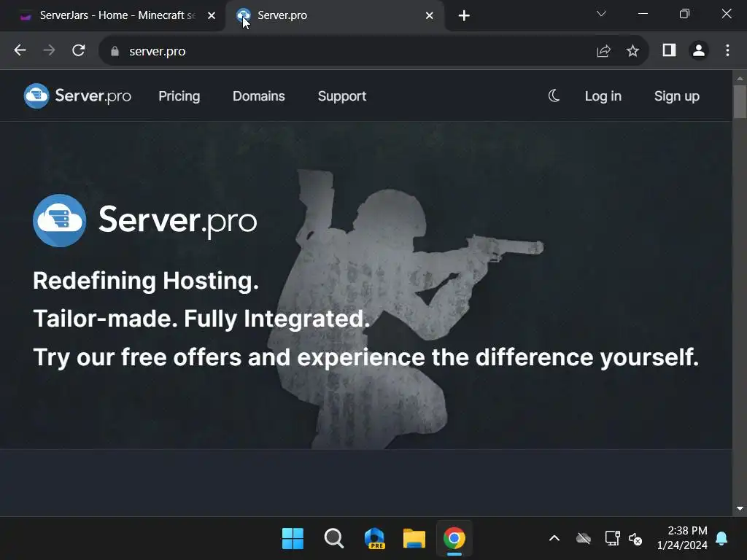Open the network status tray icon

[612, 539]
